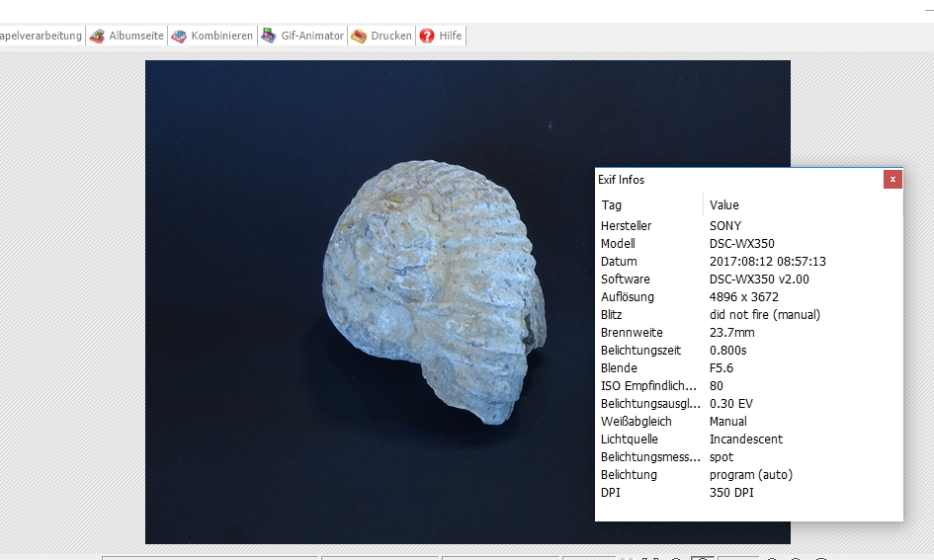934x560 pixels.
Task: Select the Auflösung row label
Action: (x=628, y=297)
